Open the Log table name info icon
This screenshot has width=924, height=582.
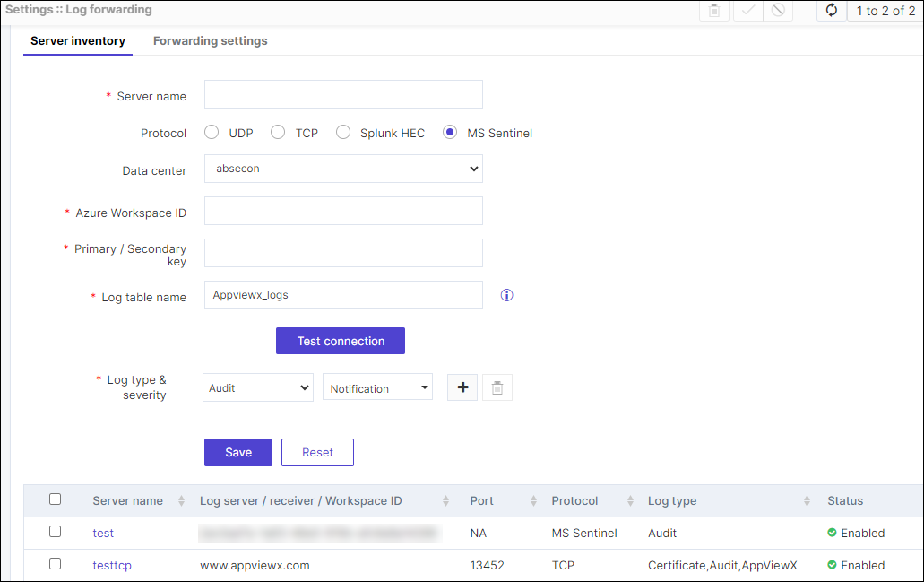(506, 295)
